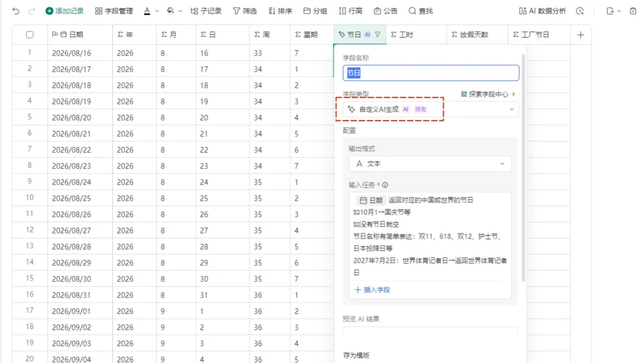This screenshot has height=363, width=644.
Task: Click the fill color bucket icon
Action: click(170, 11)
